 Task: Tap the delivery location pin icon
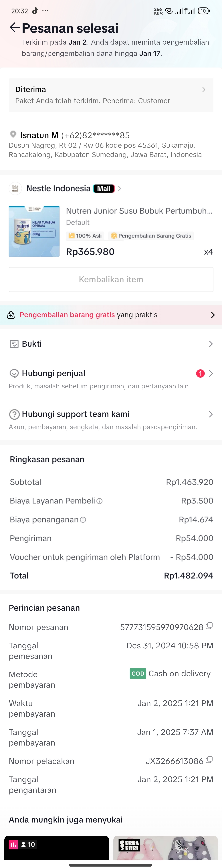[x=13, y=134]
